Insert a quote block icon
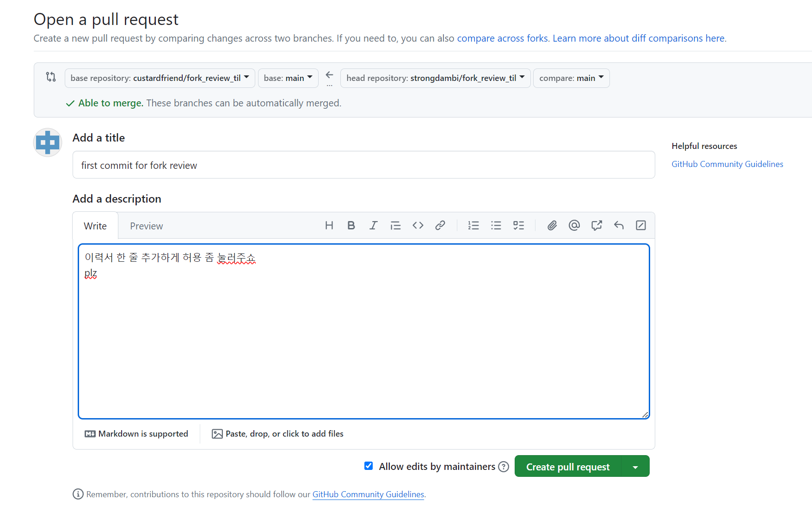The width and height of the screenshot is (812, 512). point(395,225)
